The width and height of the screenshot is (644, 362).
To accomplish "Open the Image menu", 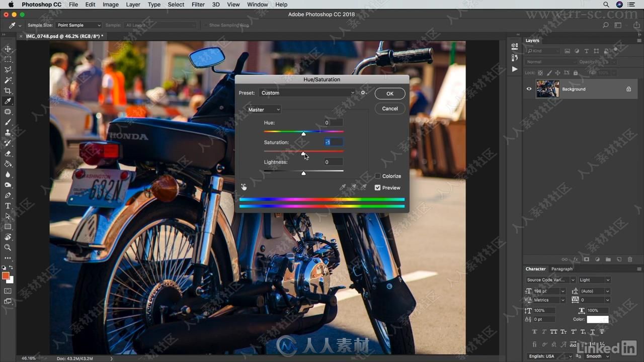I will tap(111, 5).
